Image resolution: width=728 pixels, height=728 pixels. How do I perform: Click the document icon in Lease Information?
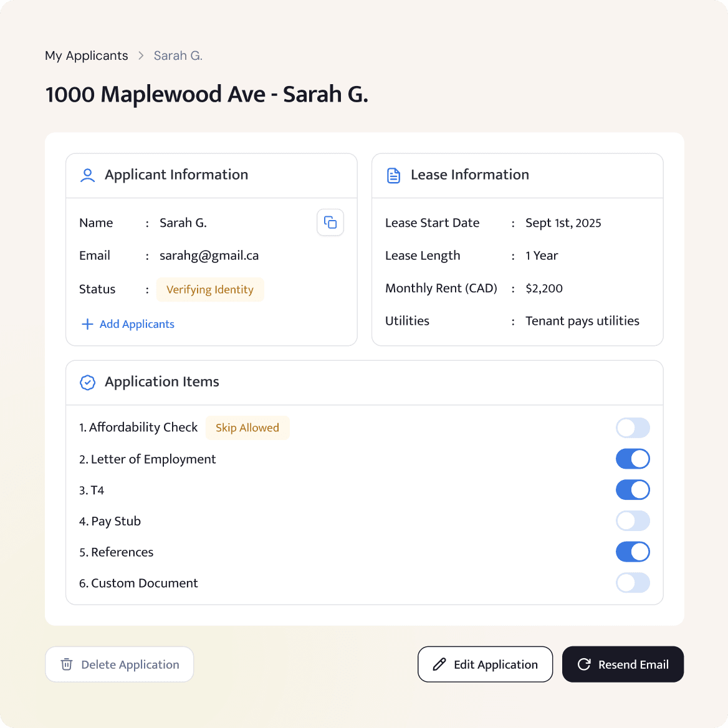[393, 175]
